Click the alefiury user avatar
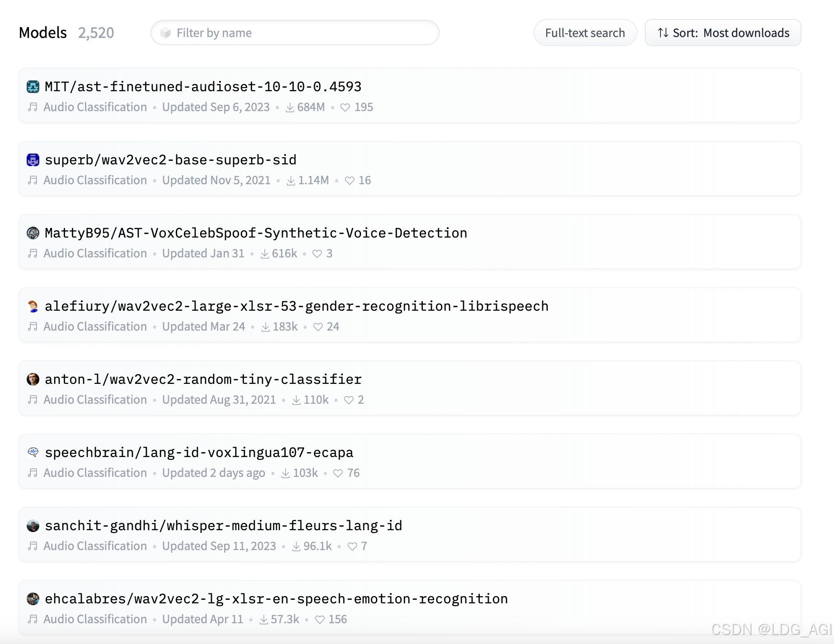The width and height of the screenshot is (834, 644). [x=33, y=306]
